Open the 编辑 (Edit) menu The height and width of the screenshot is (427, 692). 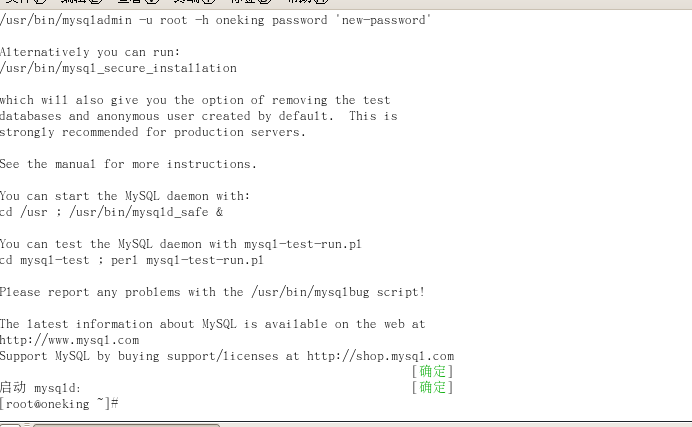(82, 1)
